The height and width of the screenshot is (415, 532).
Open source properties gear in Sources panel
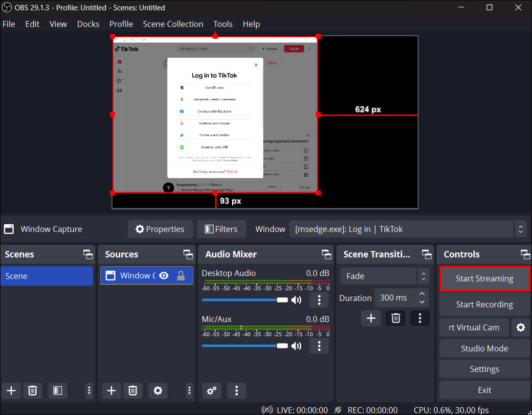157,391
